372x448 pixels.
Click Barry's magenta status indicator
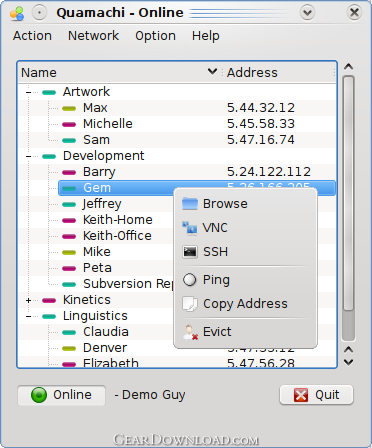69,172
